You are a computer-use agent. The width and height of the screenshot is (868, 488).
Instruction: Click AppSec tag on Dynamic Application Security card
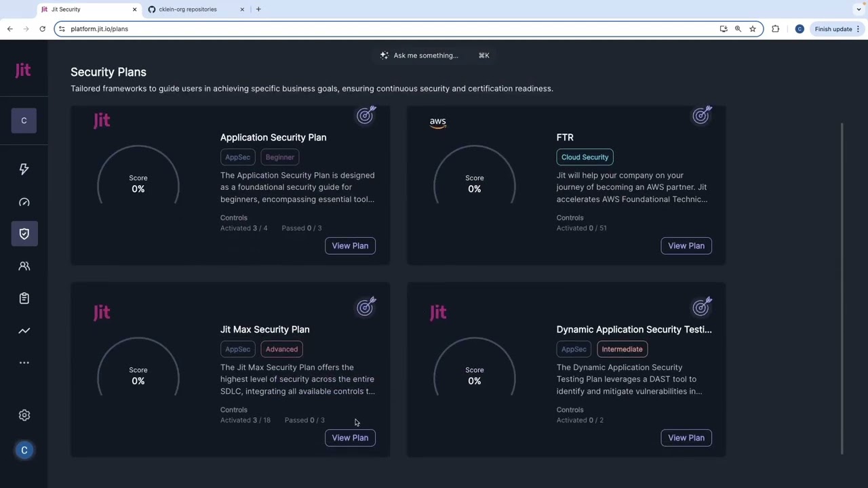[x=574, y=349]
